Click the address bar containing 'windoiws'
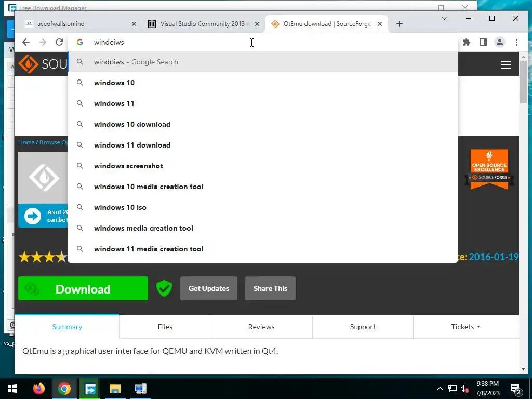Viewport: 532px width, 399px height. pos(263,42)
